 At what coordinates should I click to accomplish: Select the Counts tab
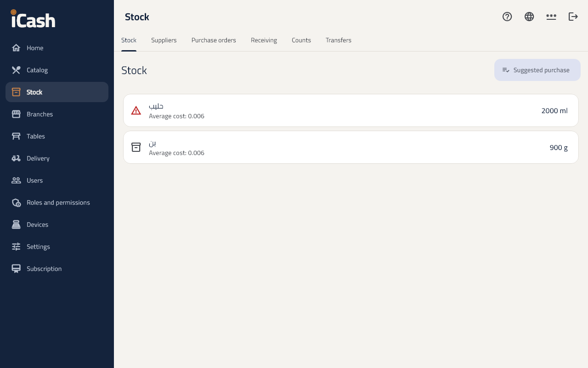[301, 40]
